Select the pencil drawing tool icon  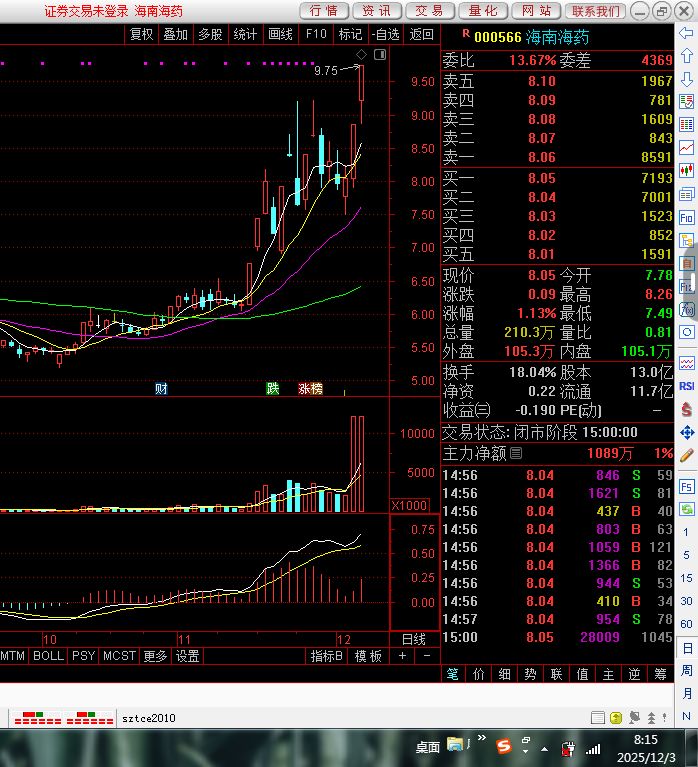pos(686,455)
